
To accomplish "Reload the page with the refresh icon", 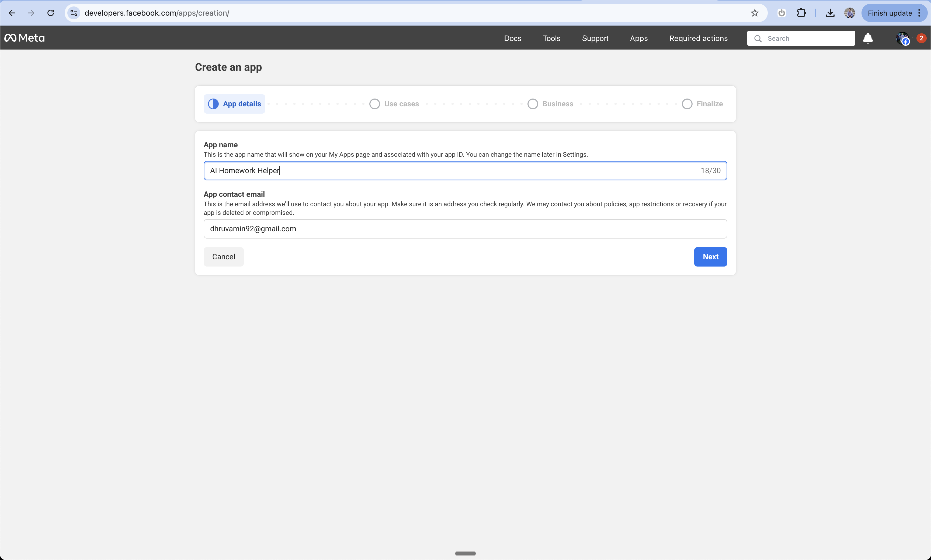I will coord(51,13).
